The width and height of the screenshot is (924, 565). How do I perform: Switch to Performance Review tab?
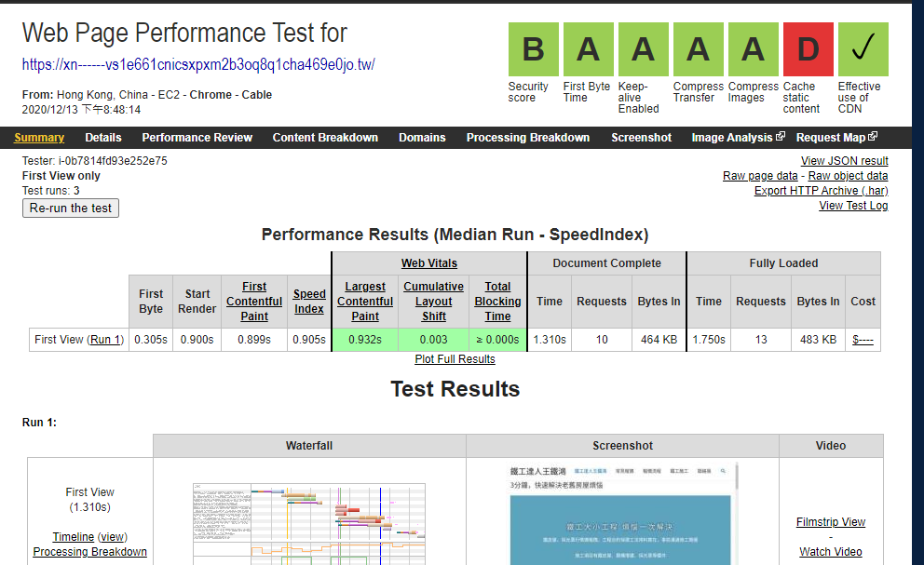(197, 138)
